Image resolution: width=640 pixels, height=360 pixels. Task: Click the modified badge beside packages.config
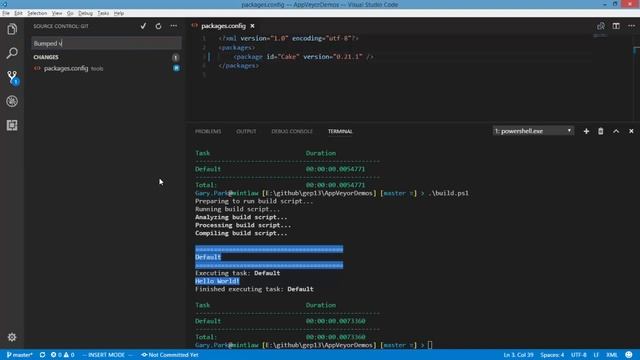pos(176,68)
